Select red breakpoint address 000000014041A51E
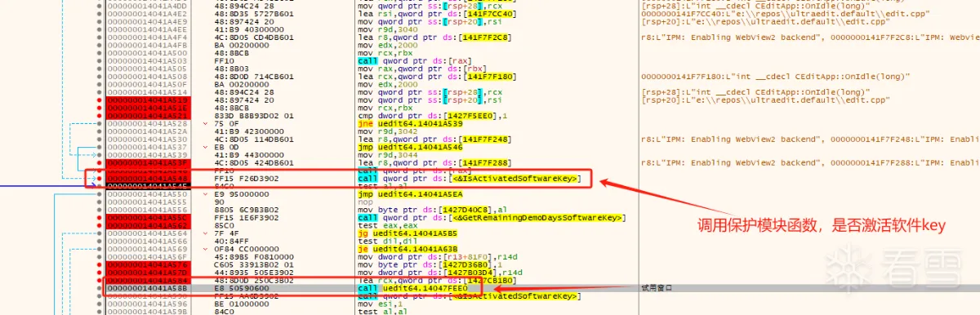 (148, 107)
